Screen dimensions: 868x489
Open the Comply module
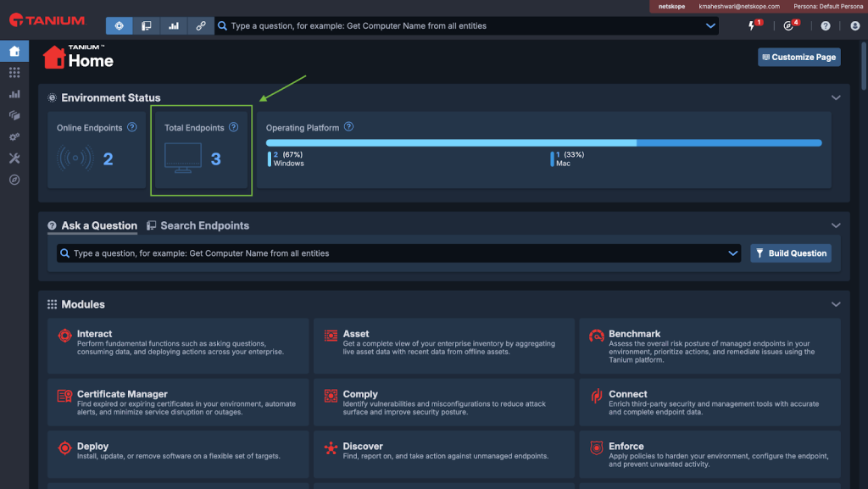[x=444, y=403]
